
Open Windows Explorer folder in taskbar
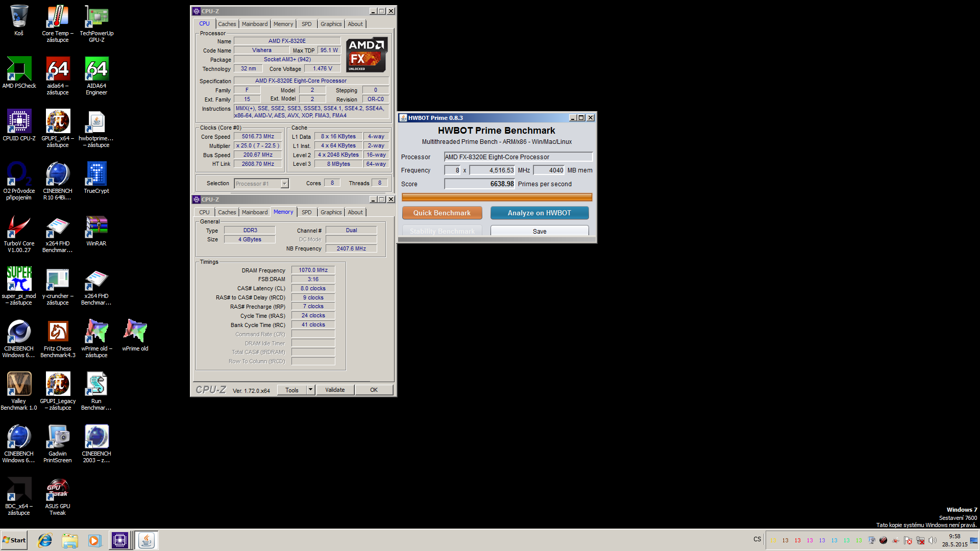70,540
